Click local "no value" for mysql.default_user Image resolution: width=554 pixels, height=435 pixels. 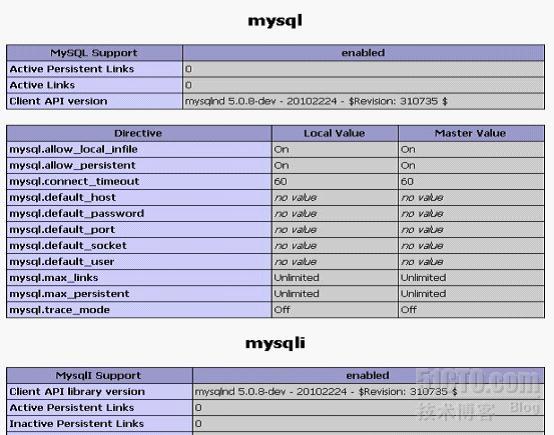(296, 262)
